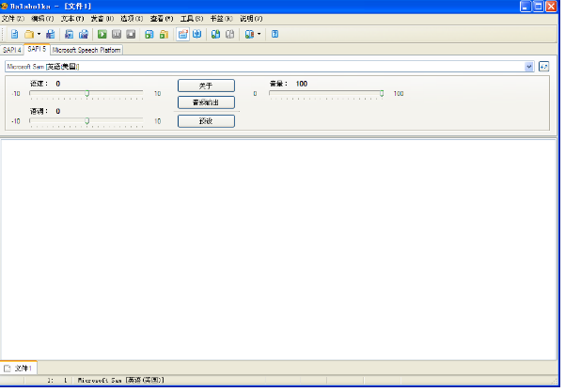Switch to Microsoft Speech Platform tab
The width and height of the screenshot is (565, 392).
(x=86, y=50)
